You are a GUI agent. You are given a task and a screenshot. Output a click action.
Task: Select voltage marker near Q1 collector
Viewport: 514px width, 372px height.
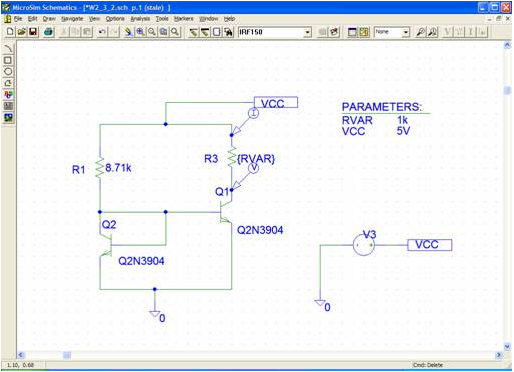click(x=254, y=168)
